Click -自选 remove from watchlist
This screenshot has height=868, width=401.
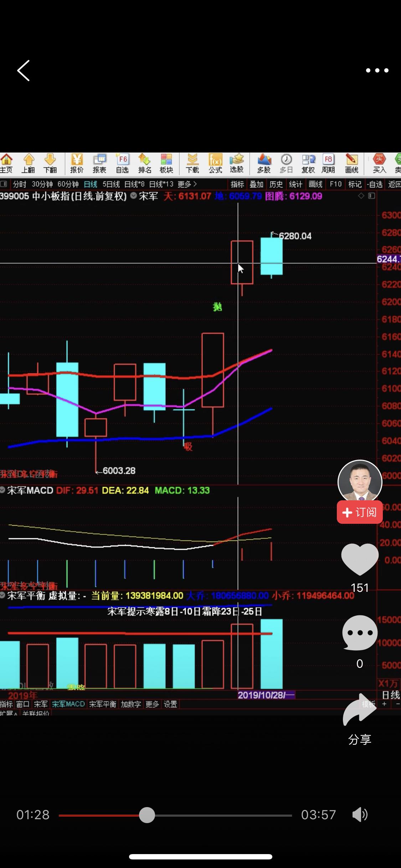375,184
